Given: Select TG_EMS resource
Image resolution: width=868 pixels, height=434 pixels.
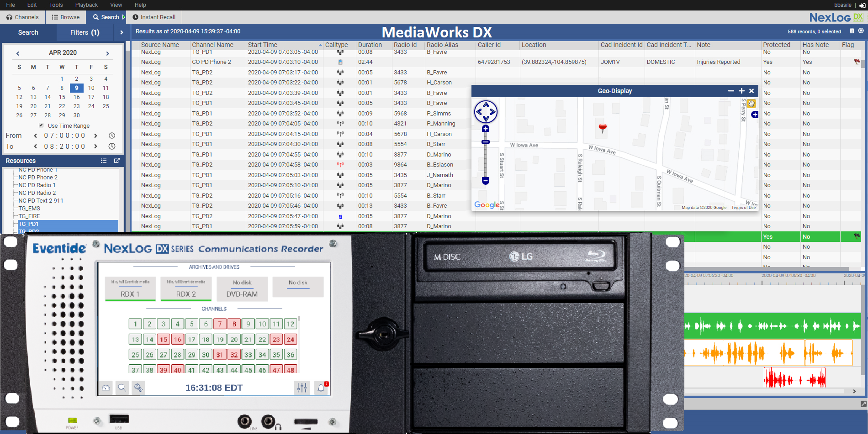Looking at the screenshot, I should click(x=29, y=209).
